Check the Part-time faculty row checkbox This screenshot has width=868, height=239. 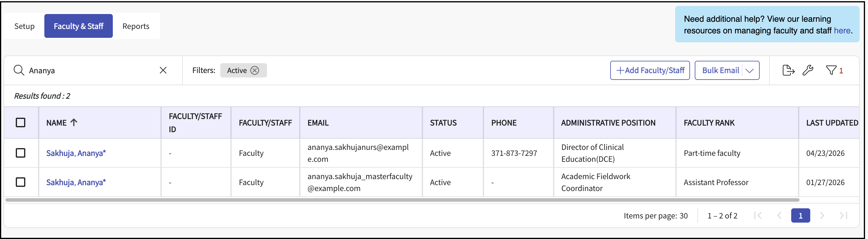tap(21, 153)
